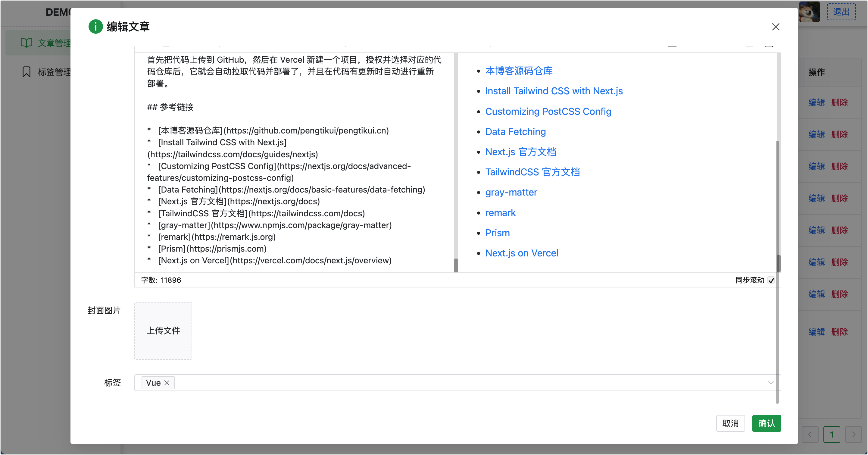Click the 上传文件 cover upload box
The image size is (868, 455).
[163, 331]
